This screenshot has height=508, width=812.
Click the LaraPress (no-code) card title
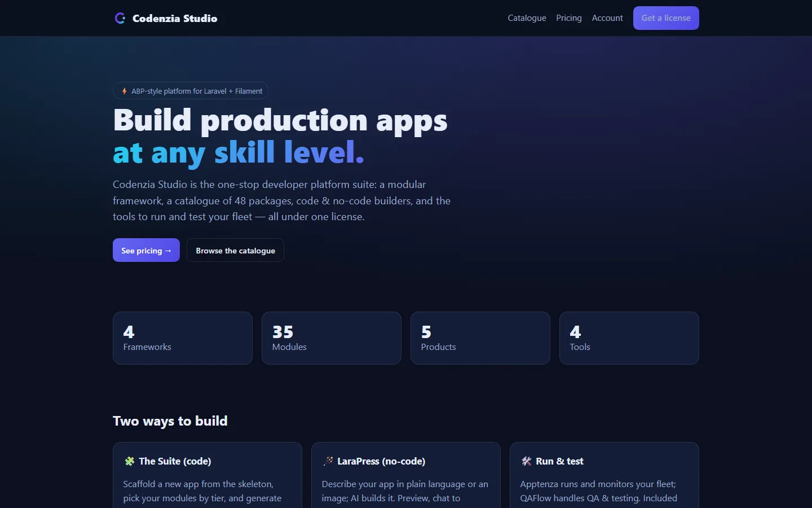381,461
